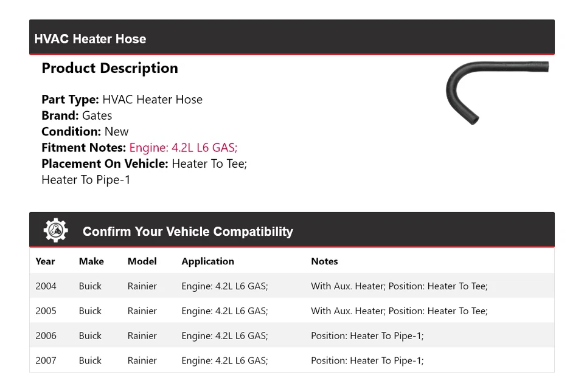Click the Part Type label
Image resolution: width=584 pixels, height=392 pixels.
point(70,100)
